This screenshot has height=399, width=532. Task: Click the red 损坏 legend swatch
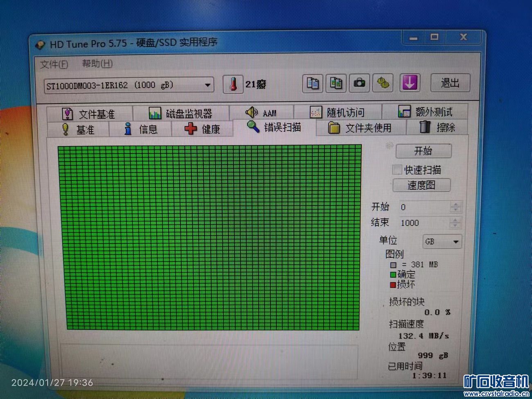point(393,285)
